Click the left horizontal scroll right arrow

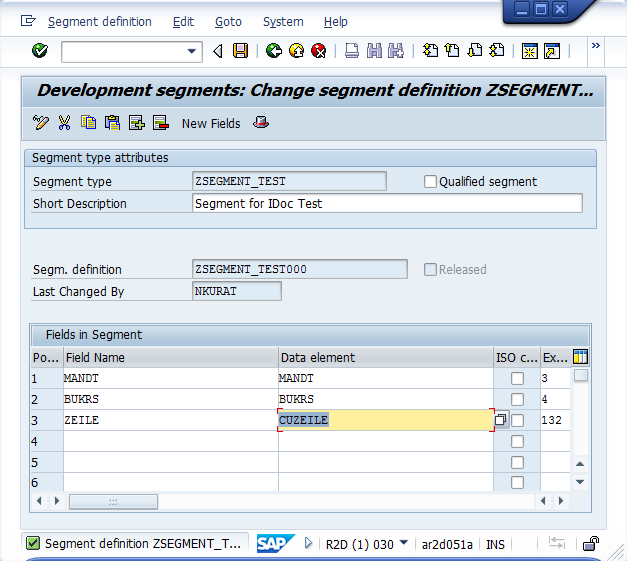coord(57,501)
